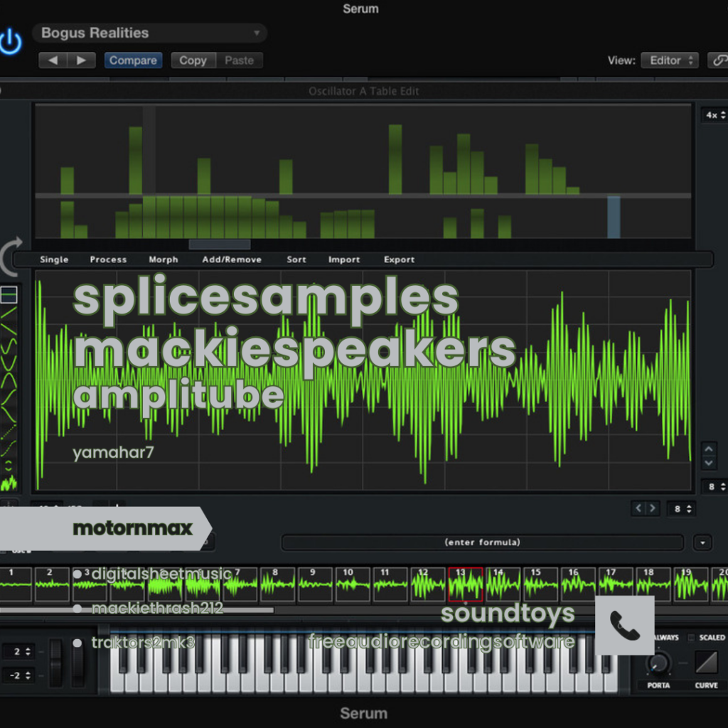Click the pitch bend down stepper showing -2

click(18, 675)
